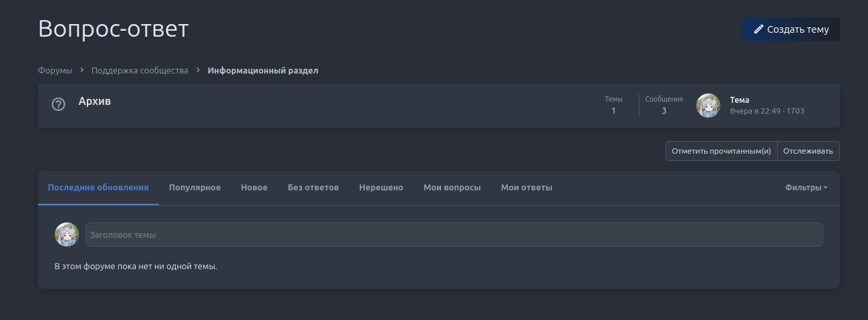Click the Отметить прочитанным(и) button
The image size is (868, 320).
[721, 151]
